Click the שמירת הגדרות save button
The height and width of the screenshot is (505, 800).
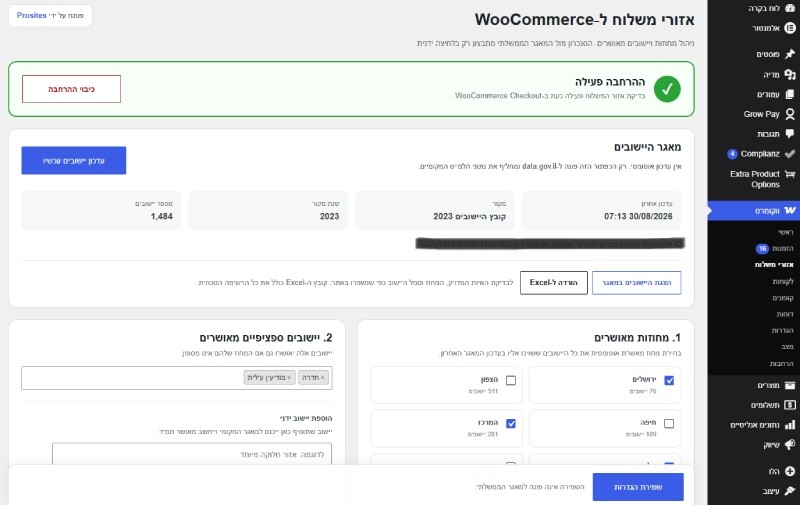(x=638, y=487)
